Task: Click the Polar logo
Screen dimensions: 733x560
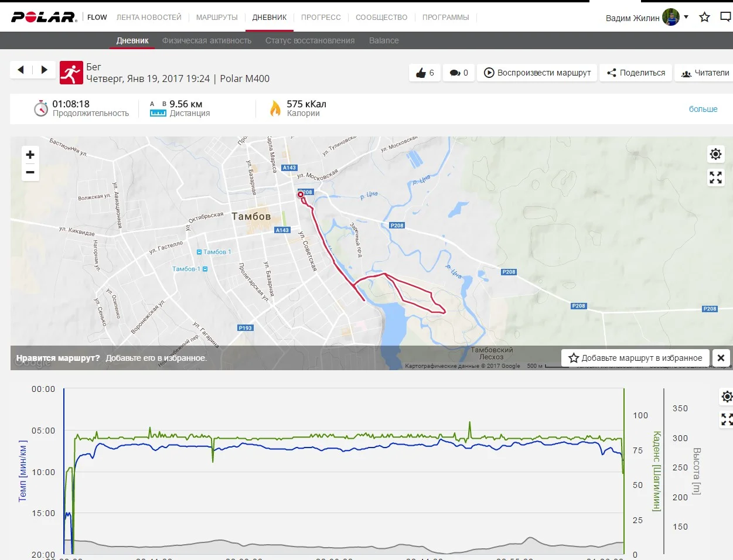Action: 44,17
